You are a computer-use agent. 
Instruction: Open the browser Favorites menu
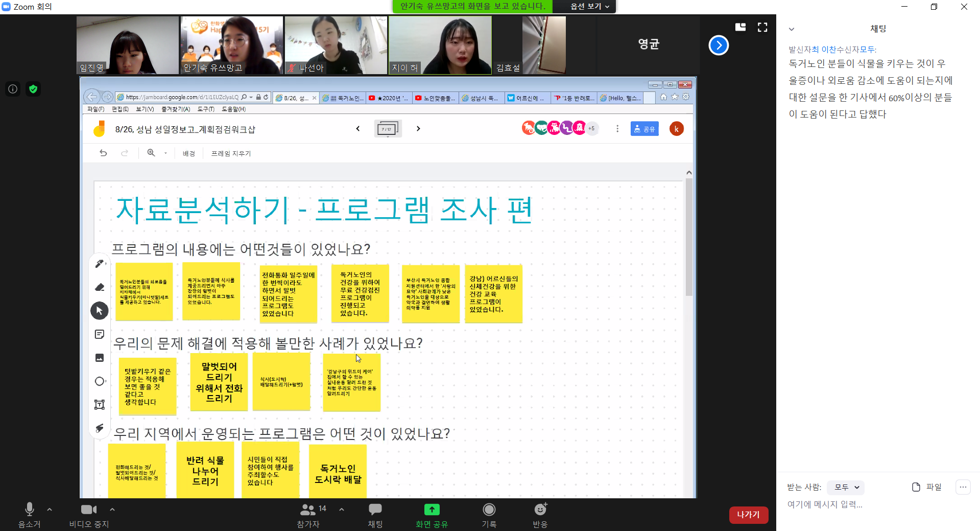tap(176, 109)
